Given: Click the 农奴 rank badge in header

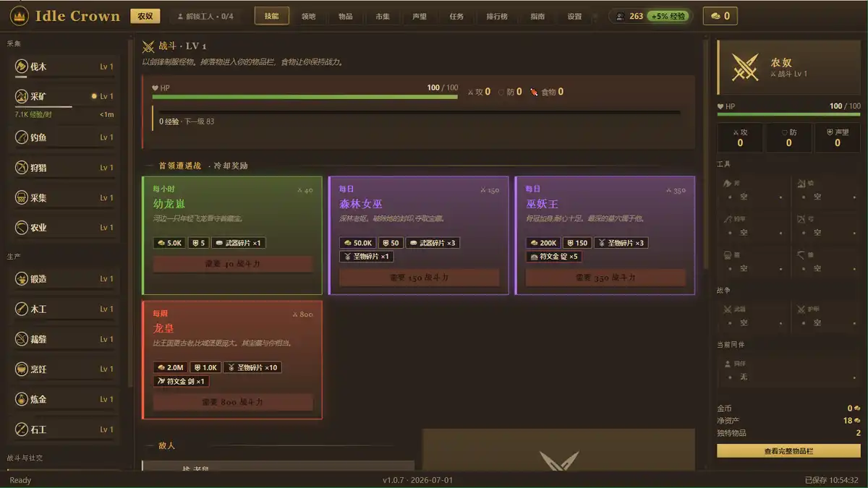Looking at the screenshot, I should pos(145,16).
